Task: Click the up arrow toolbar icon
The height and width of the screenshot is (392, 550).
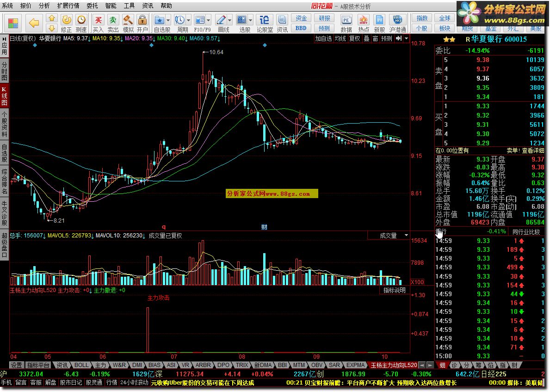Action: pos(51,19)
